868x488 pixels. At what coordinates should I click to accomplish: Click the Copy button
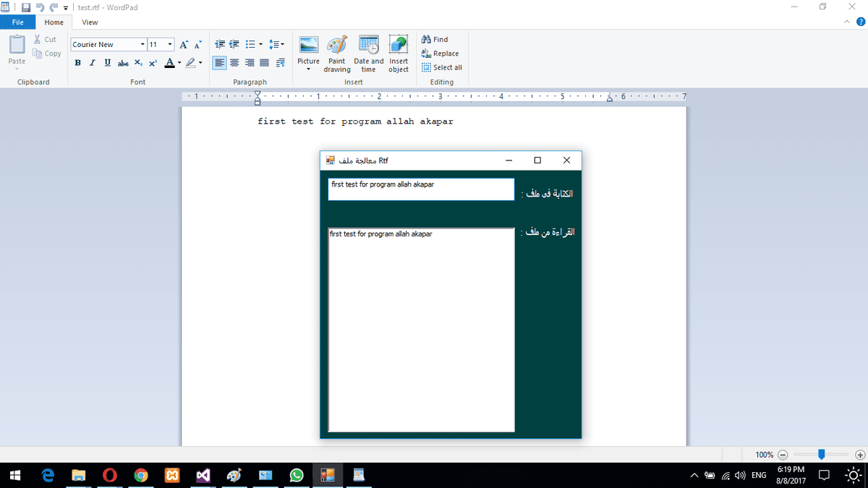pos(47,53)
